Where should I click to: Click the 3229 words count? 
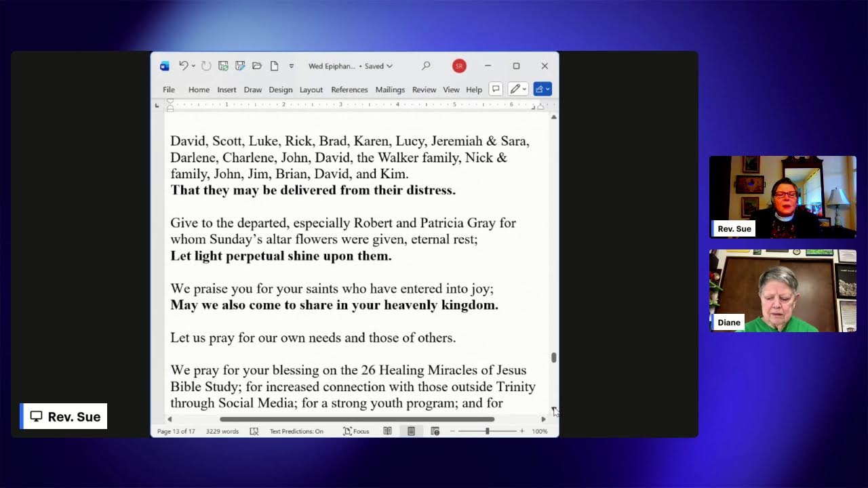[x=222, y=431]
